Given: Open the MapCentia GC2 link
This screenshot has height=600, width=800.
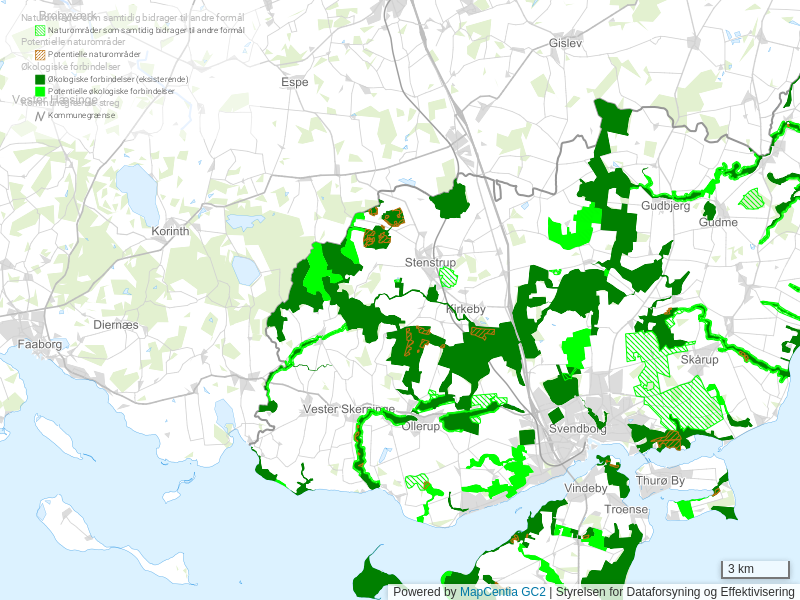Looking at the screenshot, I should click(x=502, y=592).
